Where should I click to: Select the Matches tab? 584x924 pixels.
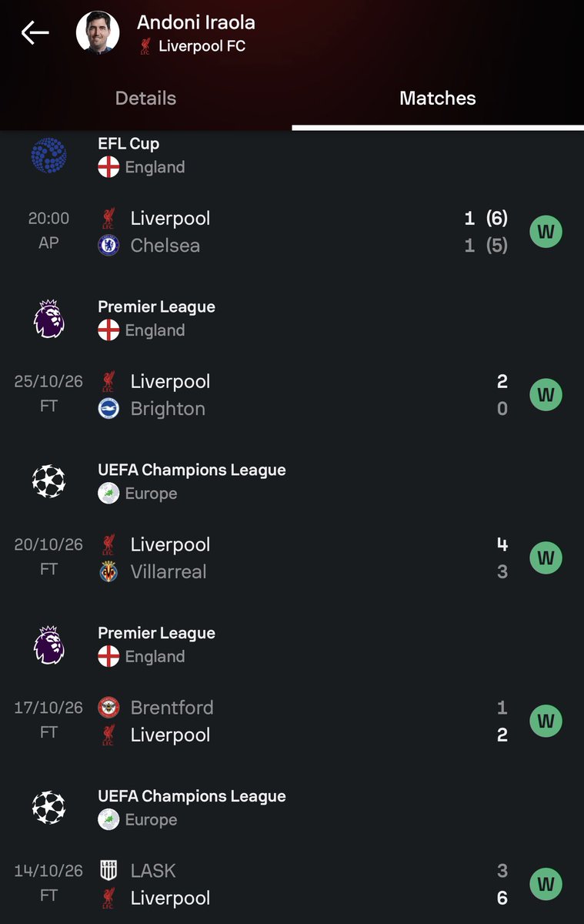[x=438, y=99]
